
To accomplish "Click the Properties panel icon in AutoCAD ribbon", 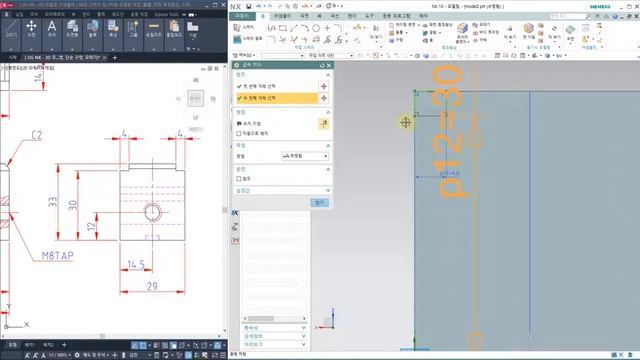I will [x=113, y=27].
